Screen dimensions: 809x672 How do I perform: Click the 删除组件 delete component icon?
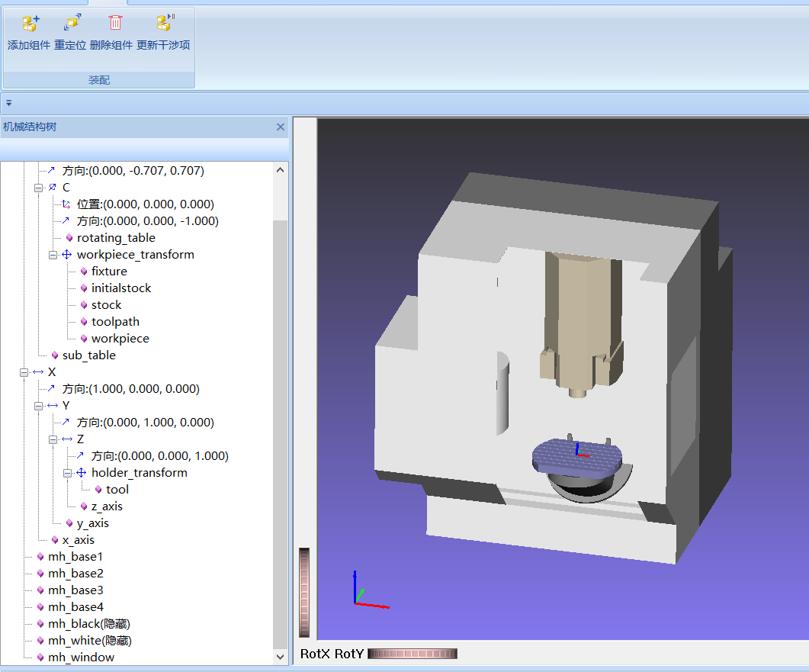point(114,24)
